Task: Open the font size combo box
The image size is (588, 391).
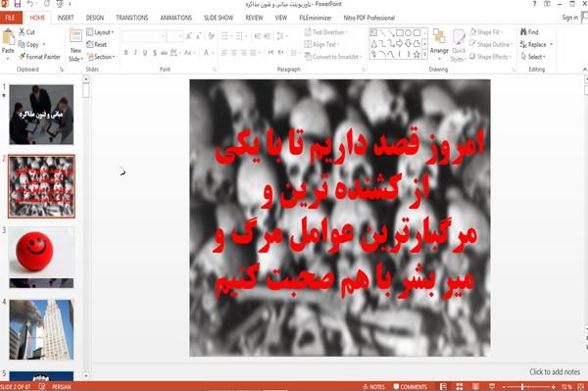Action: (175, 36)
